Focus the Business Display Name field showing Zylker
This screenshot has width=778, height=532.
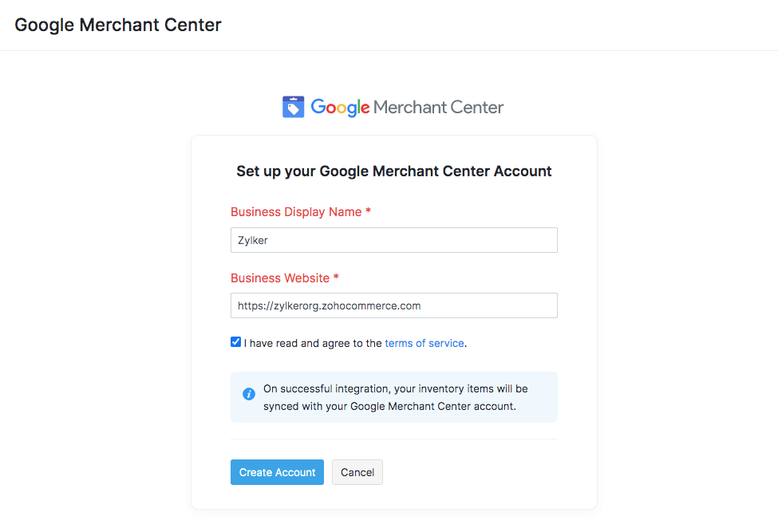(x=393, y=239)
